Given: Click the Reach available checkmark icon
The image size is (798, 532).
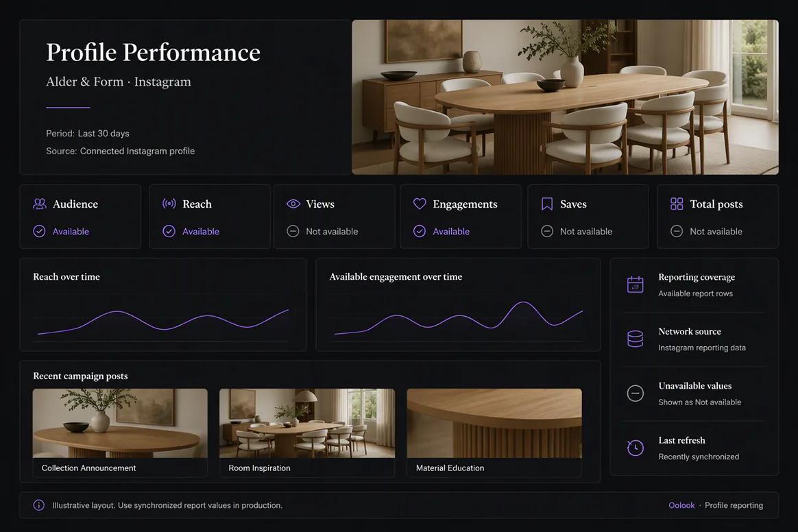Looking at the screenshot, I should coord(169,231).
